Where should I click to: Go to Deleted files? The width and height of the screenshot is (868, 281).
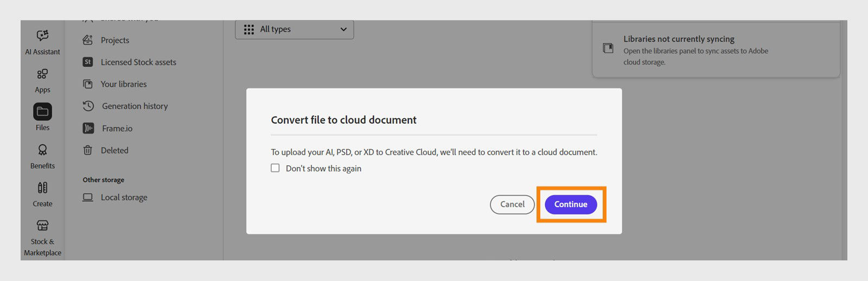(114, 150)
